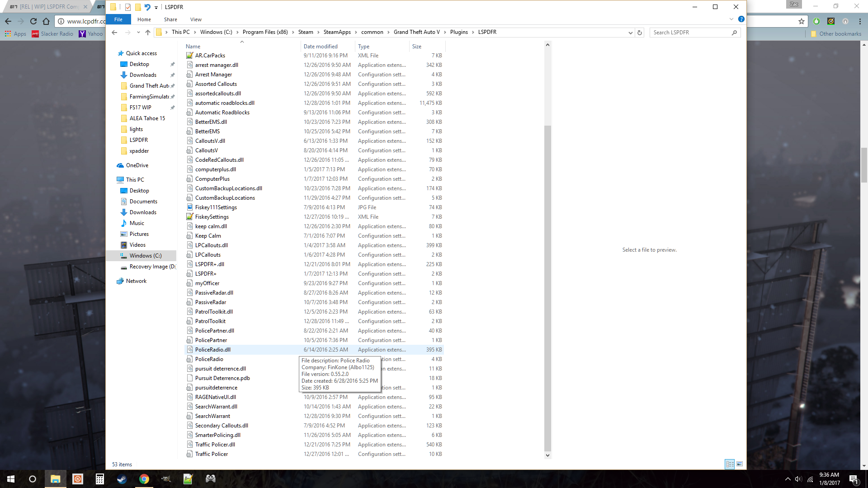Open the File menu tab

pos(118,19)
